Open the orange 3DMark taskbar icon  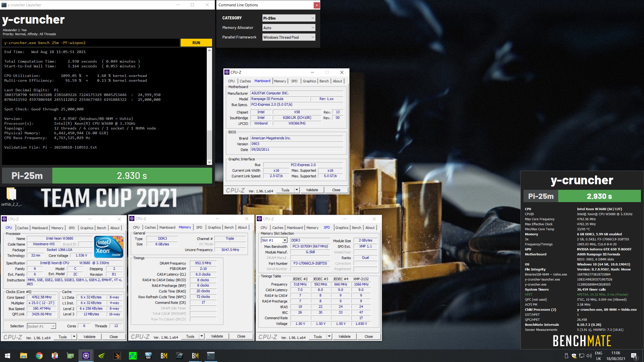(117, 356)
